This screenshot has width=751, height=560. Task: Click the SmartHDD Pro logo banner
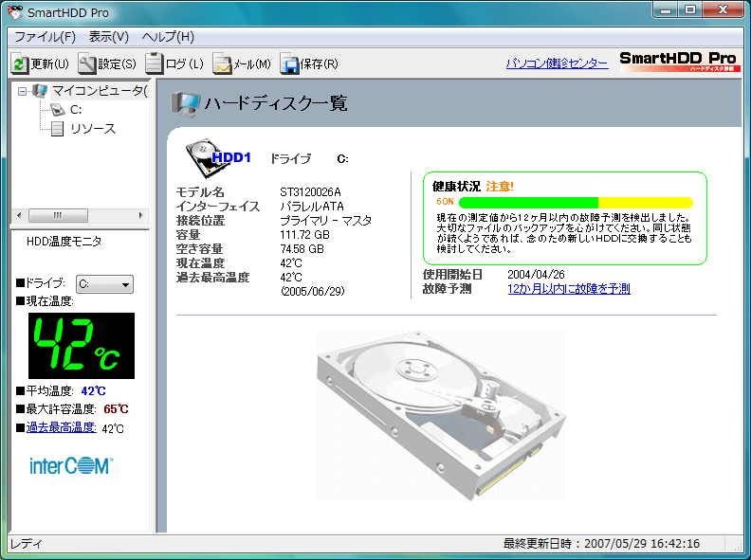point(680,62)
